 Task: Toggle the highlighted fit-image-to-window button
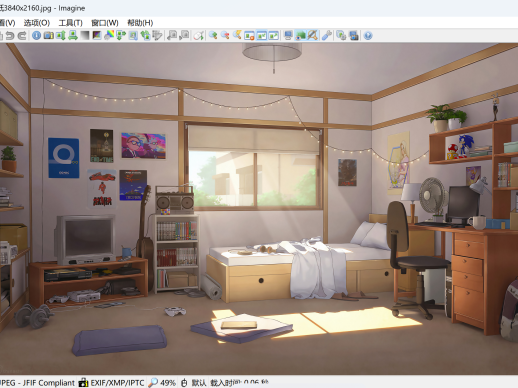[x=262, y=35]
